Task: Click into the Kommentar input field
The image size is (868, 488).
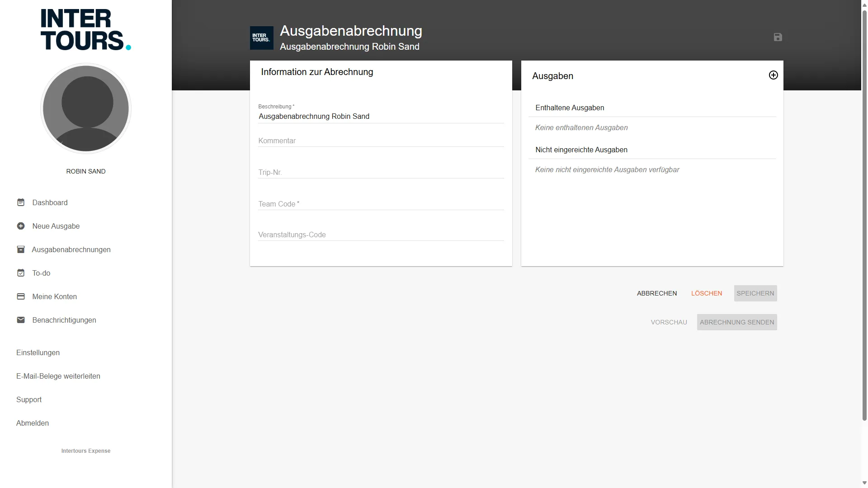Action: click(x=380, y=141)
